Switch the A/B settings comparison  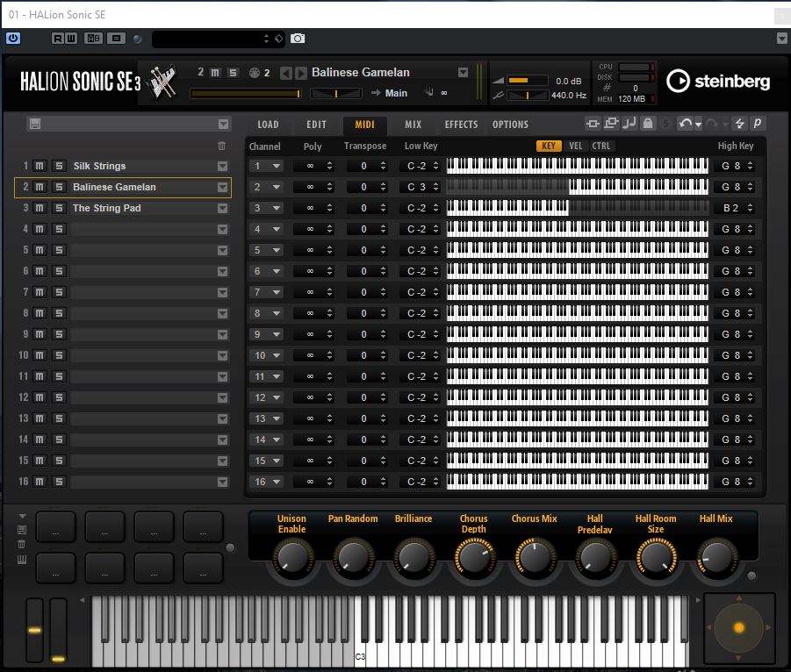[93, 39]
